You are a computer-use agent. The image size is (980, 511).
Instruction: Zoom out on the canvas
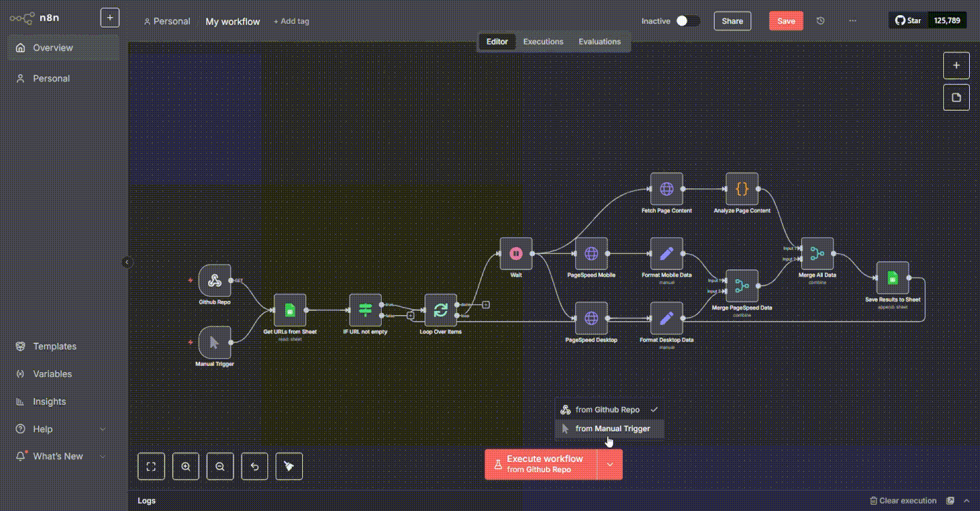click(220, 467)
